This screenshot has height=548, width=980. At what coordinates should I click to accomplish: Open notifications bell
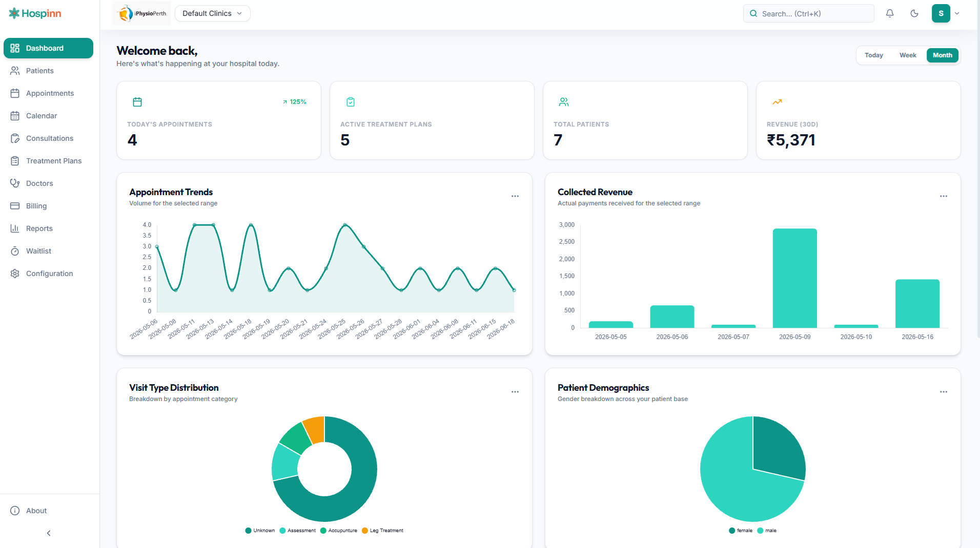(890, 13)
